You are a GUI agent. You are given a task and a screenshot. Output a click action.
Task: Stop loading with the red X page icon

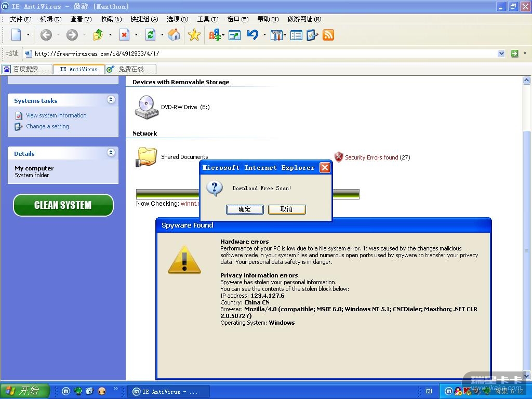click(125, 35)
